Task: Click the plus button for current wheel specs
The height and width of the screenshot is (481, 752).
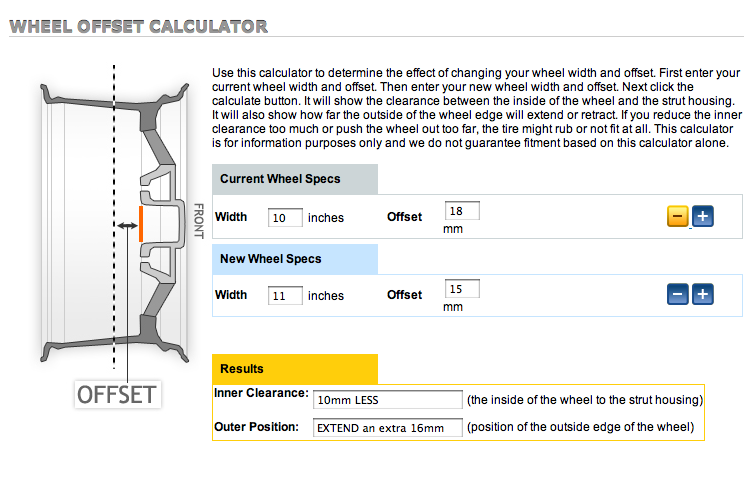Action: click(702, 216)
